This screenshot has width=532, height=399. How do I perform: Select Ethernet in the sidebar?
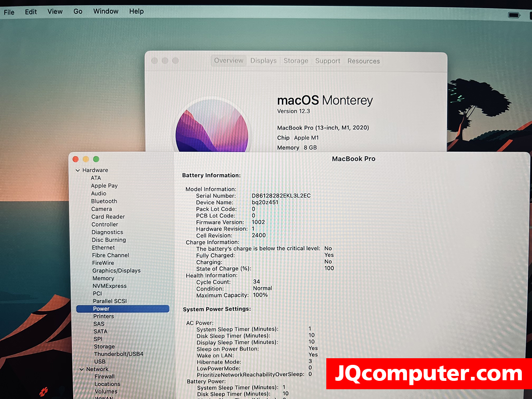click(103, 247)
